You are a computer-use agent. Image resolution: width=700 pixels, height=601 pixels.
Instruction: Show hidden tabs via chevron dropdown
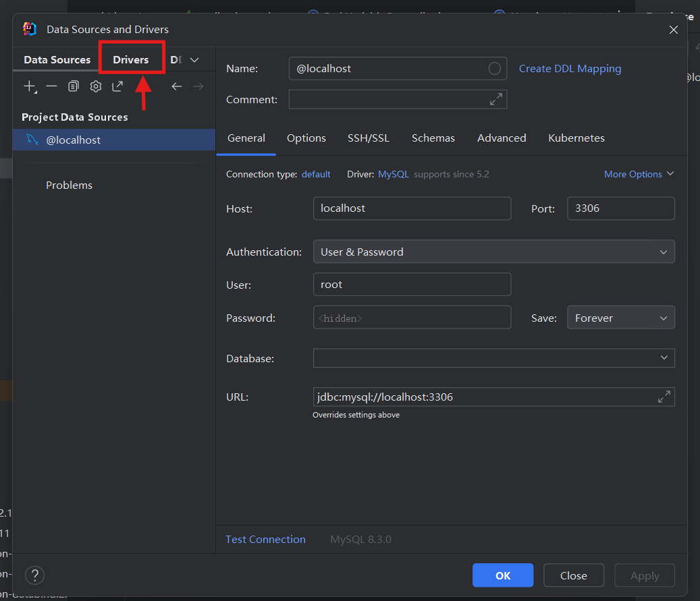pyautogui.click(x=194, y=60)
